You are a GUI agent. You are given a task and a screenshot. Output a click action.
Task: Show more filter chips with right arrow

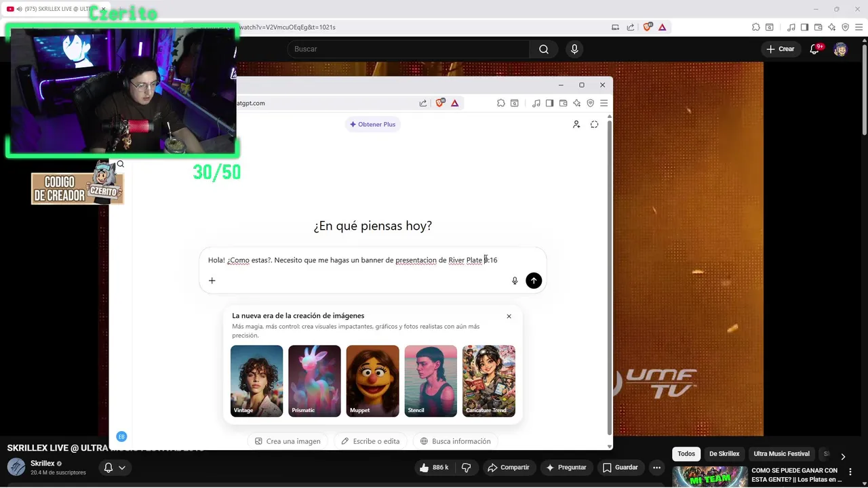coord(843,456)
